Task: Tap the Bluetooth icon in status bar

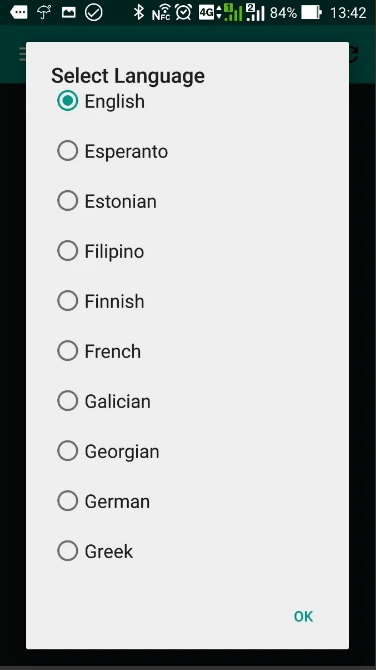Action: [x=138, y=12]
